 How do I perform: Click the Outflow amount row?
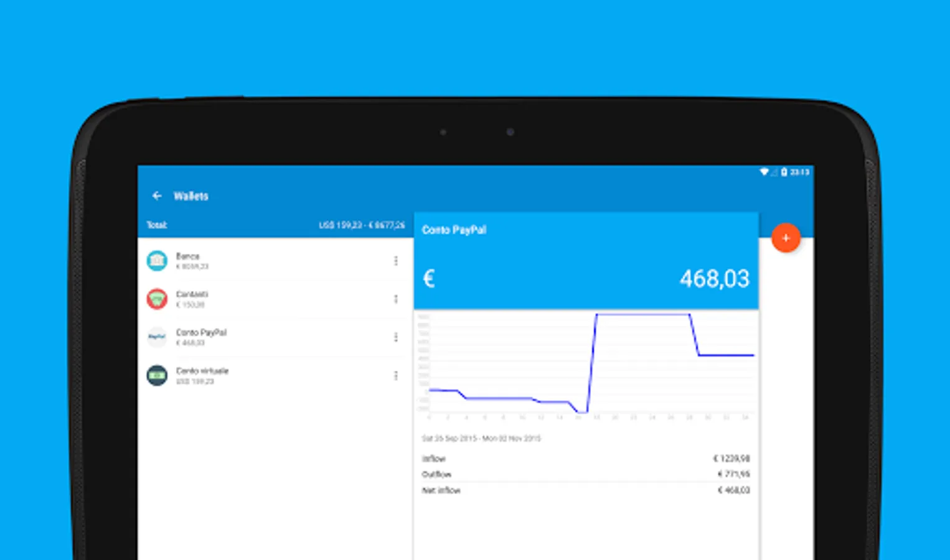586,474
